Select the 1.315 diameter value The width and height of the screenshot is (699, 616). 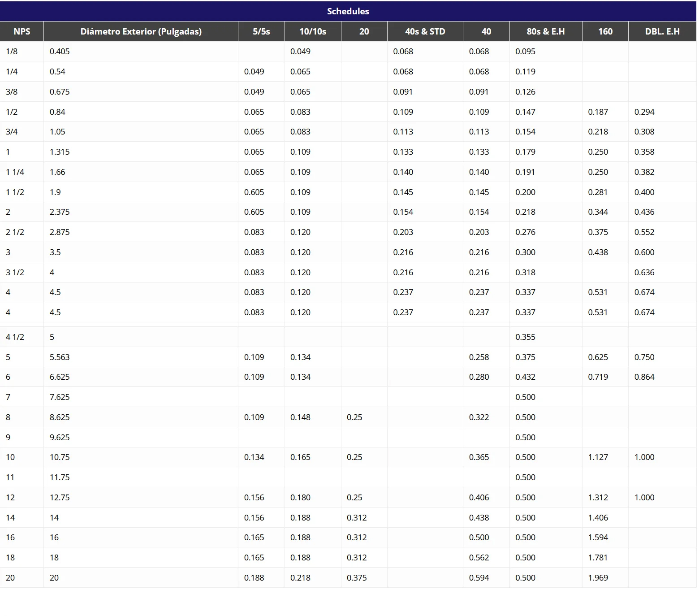60,152
